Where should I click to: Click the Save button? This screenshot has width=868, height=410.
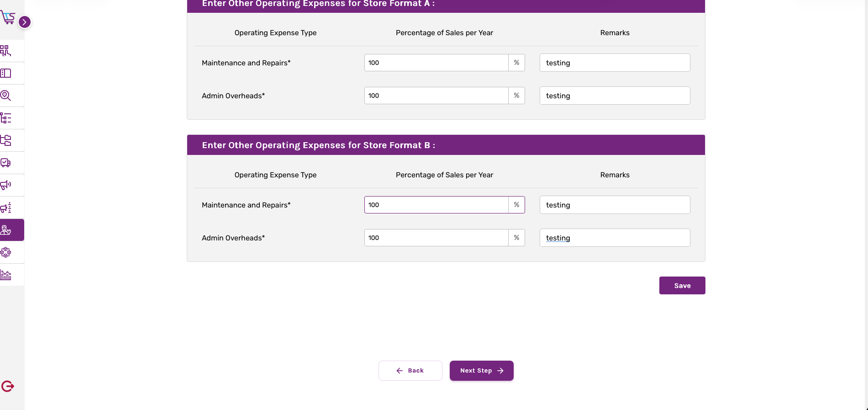[x=682, y=286]
